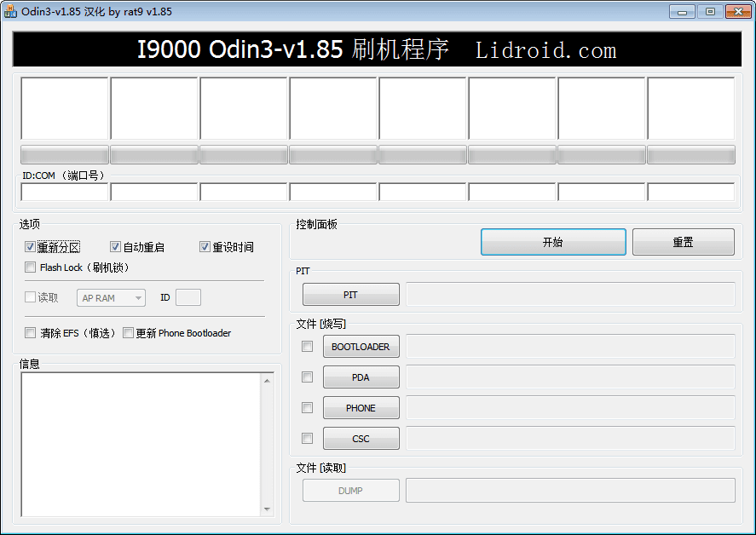
Task: Minimize the Odin3 window
Action: (682, 12)
